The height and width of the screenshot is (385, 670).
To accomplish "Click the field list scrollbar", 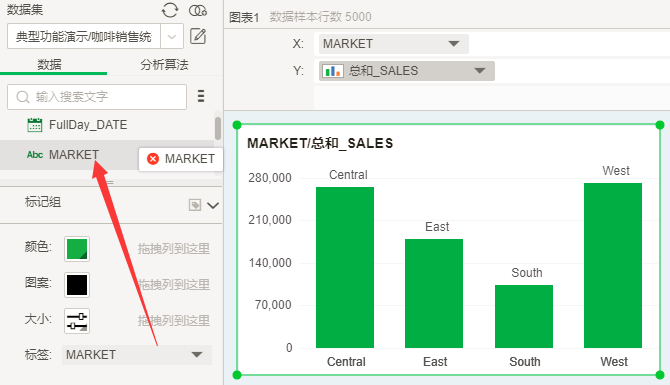I will pos(218,128).
